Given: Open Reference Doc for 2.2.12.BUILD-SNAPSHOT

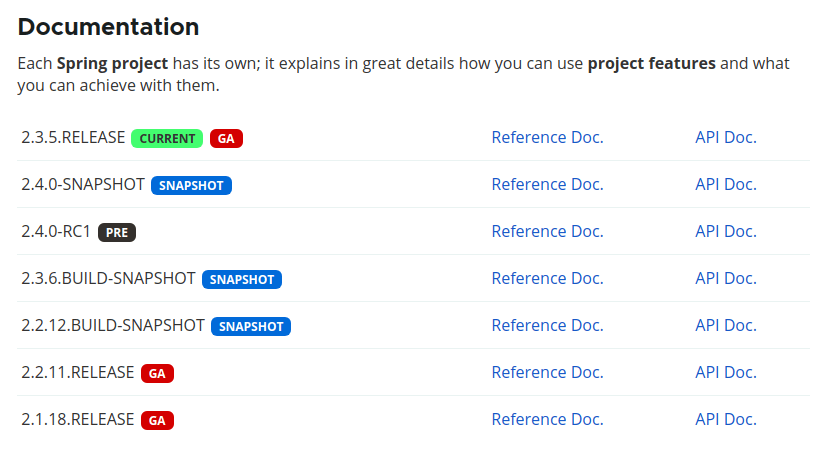Looking at the screenshot, I should [548, 326].
